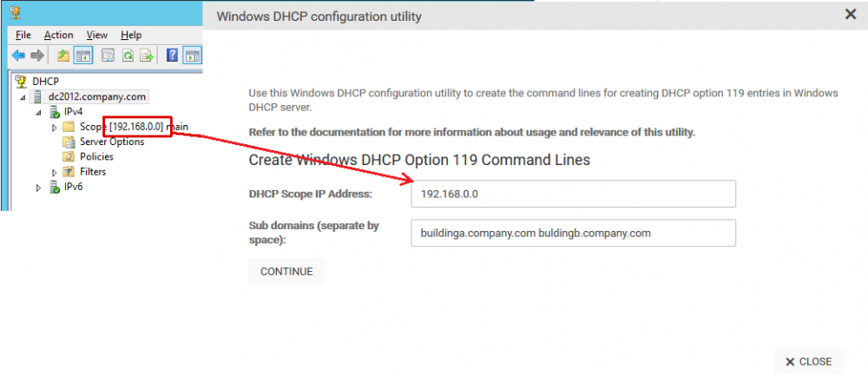
Task: Expand the IPv6 tree node
Action: tap(38, 188)
